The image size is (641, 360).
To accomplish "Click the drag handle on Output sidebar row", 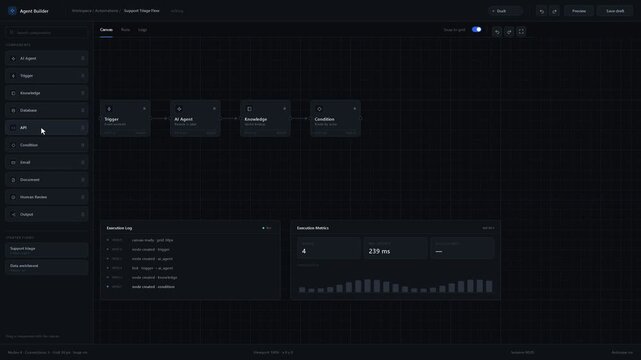I will 83,215.
